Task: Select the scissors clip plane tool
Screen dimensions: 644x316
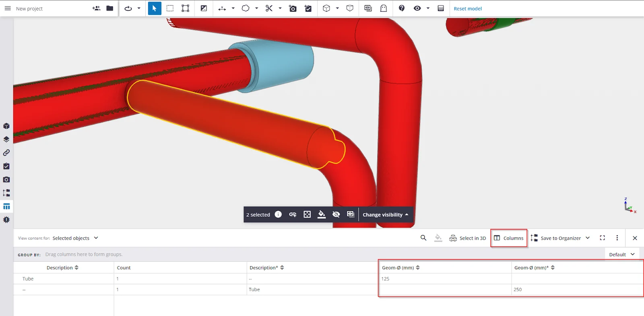Action: tap(269, 8)
